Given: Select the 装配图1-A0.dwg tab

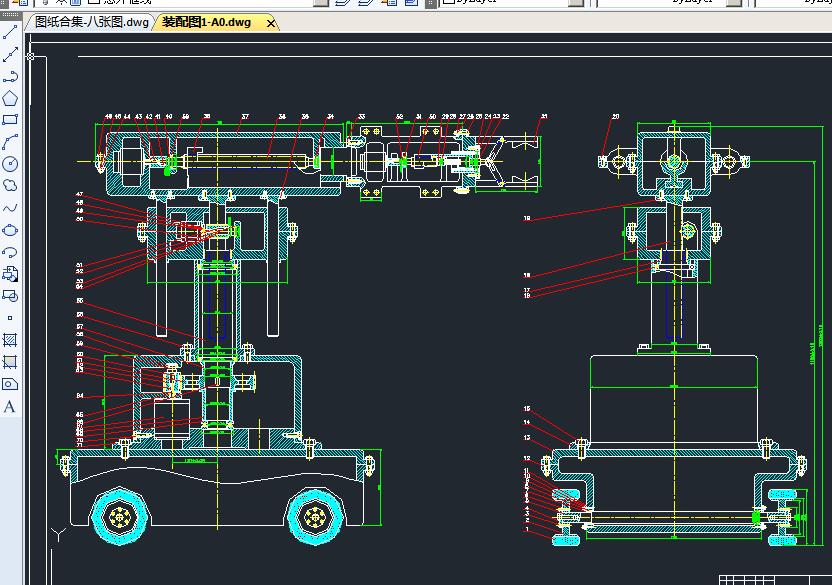Looking at the screenshot, I should [206, 22].
